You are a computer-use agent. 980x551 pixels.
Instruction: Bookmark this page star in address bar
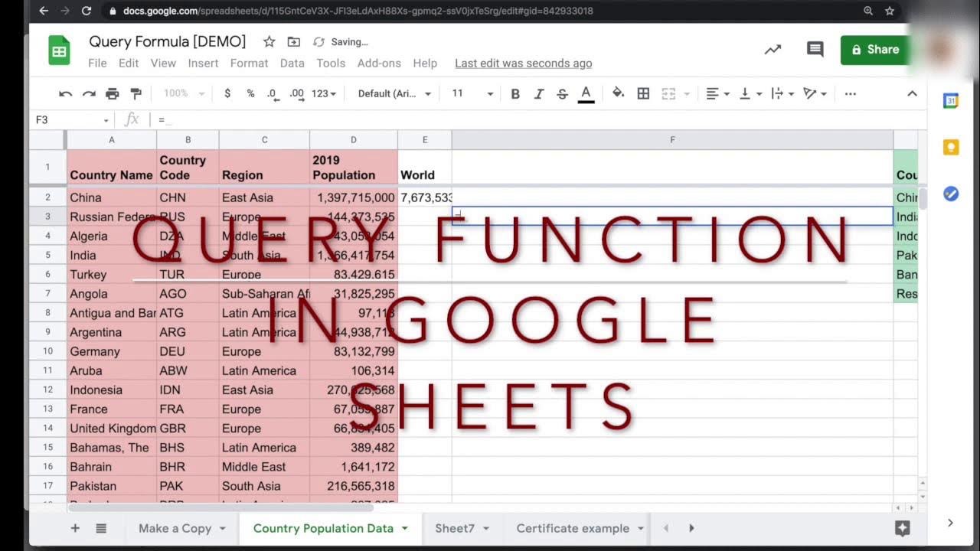(890, 11)
